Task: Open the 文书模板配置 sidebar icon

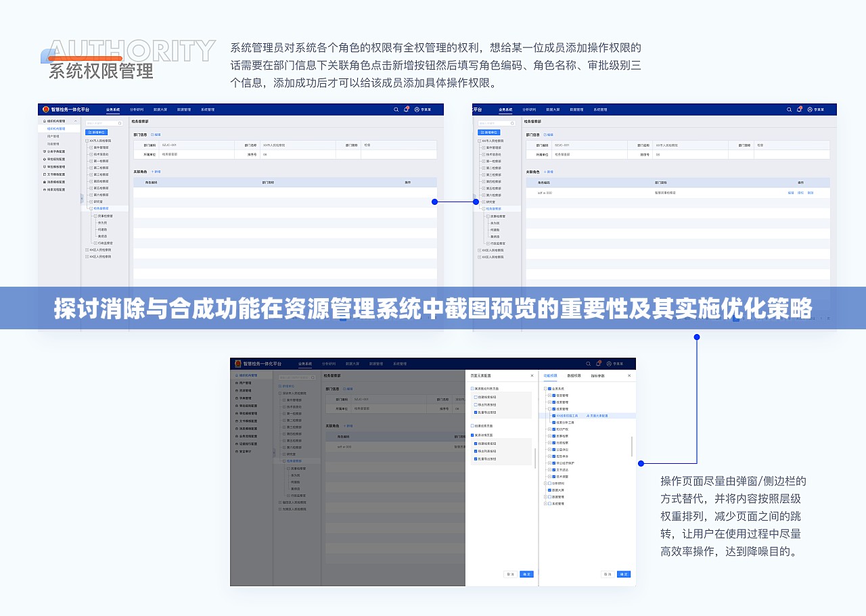Action: click(43, 174)
